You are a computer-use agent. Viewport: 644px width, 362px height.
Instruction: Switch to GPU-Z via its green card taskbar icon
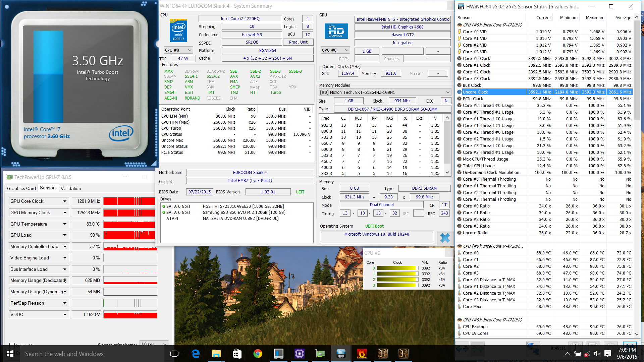click(320, 354)
